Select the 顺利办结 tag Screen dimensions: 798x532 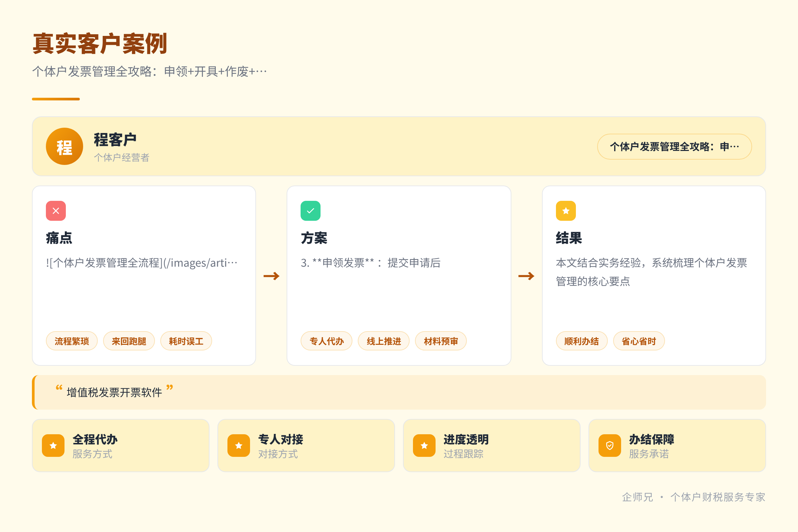click(x=582, y=340)
